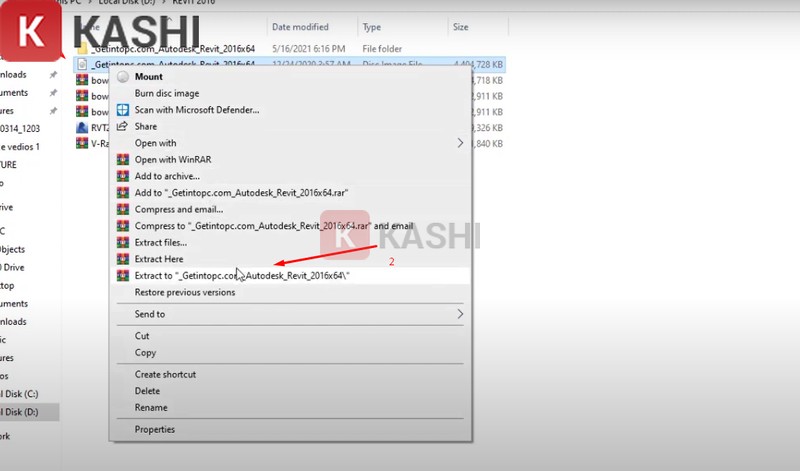800x471 pixels.
Task: Click the Mount disc icon
Action: pos(122,77)
